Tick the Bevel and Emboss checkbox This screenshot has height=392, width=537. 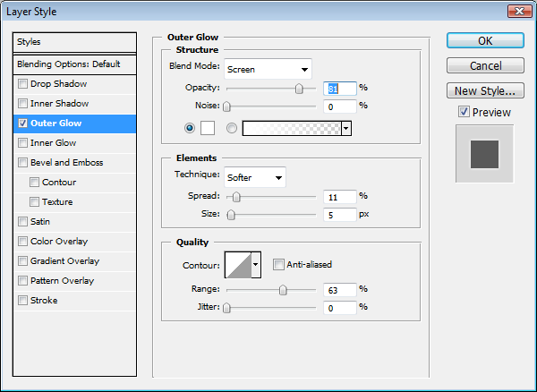click(22, 163)
